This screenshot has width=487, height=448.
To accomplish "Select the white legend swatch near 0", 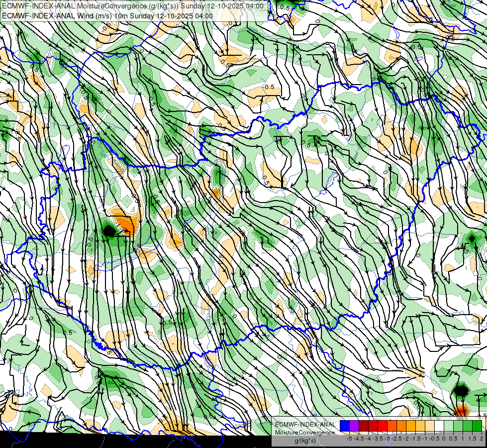I will click(x=439, y=426).
